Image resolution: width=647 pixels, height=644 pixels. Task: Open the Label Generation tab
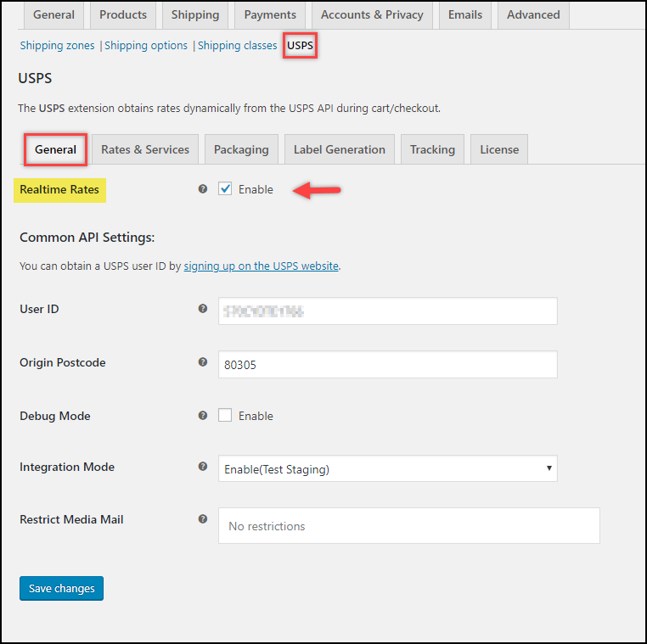339,149
